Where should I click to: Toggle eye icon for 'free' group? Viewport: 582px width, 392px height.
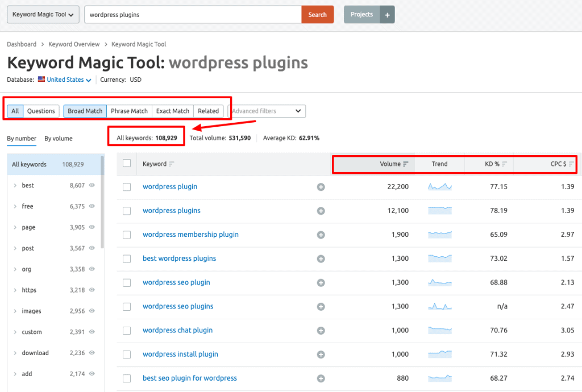tap(92, 206)
